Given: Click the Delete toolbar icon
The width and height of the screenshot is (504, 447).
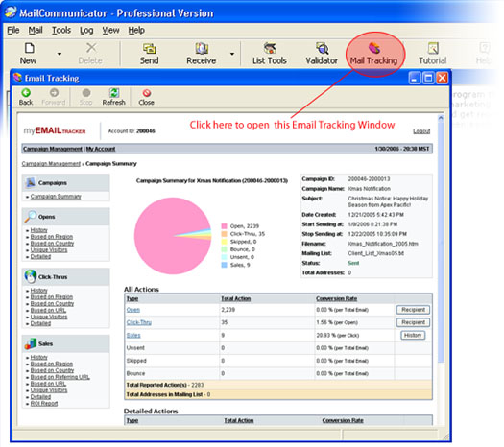Looking at the screenshot, I should [91, 48].
